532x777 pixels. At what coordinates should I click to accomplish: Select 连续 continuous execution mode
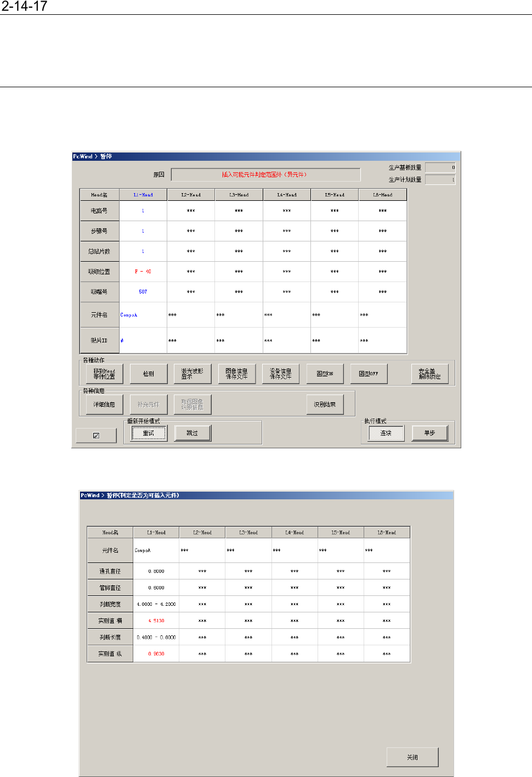(386, 433)
